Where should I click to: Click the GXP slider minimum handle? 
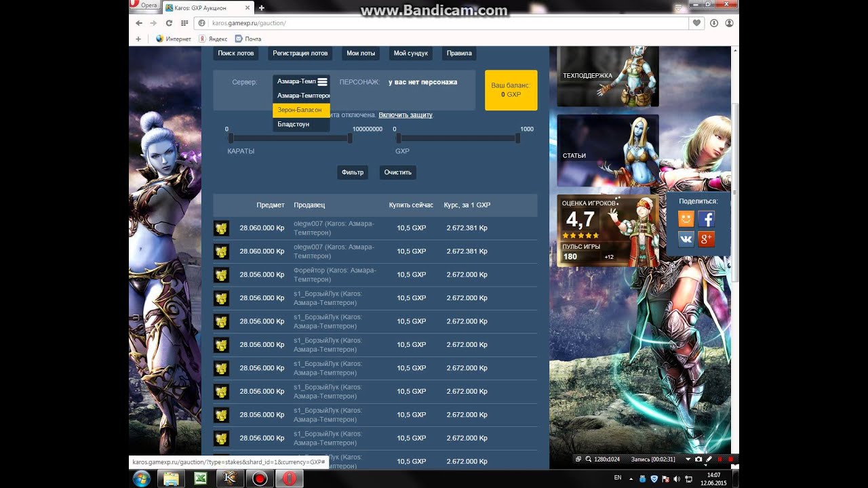[398, 138]
